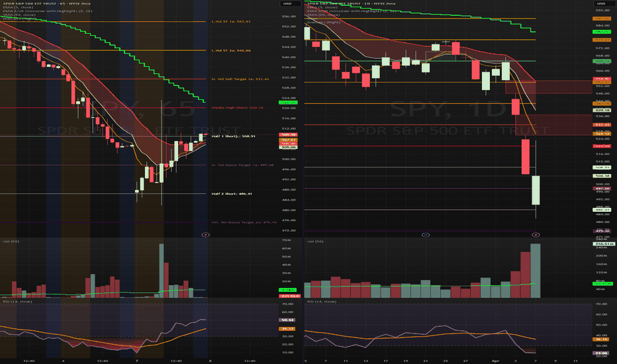Click the 50.43 RSI value tag
Viewport: 617px width, 364px height.
point(287,320)
